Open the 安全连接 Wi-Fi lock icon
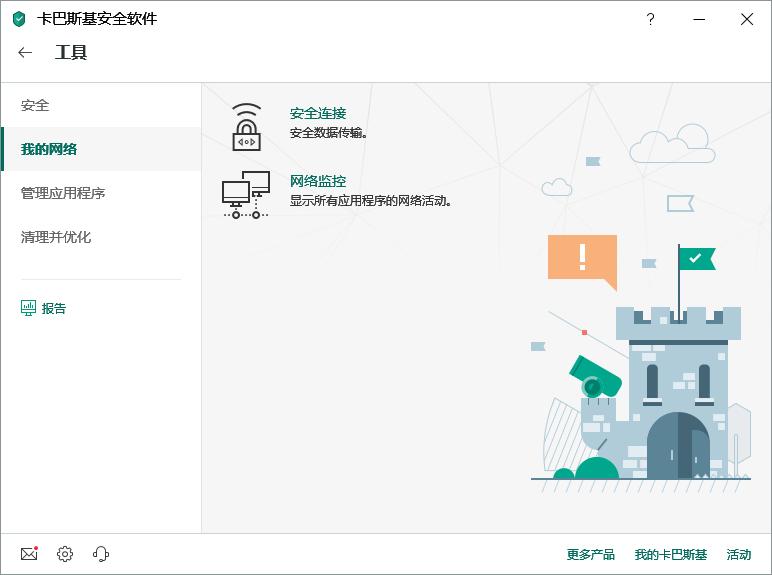 [246, 127]
